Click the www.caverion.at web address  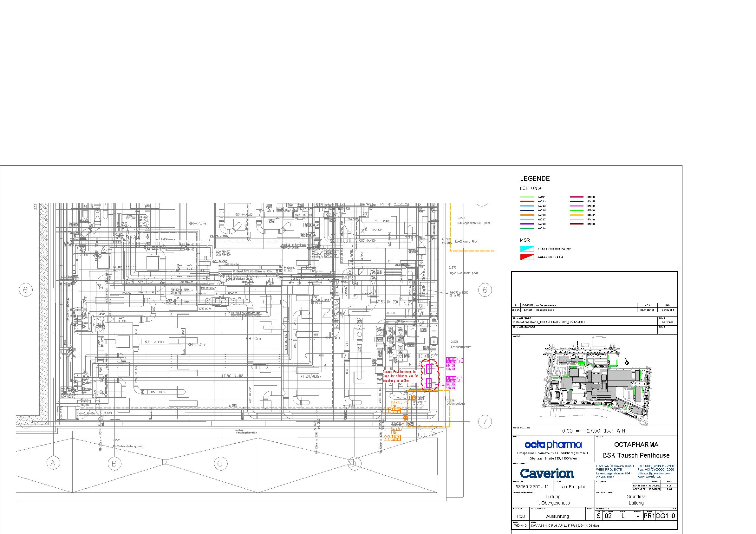pyautogui.click(x=649, y=477)
